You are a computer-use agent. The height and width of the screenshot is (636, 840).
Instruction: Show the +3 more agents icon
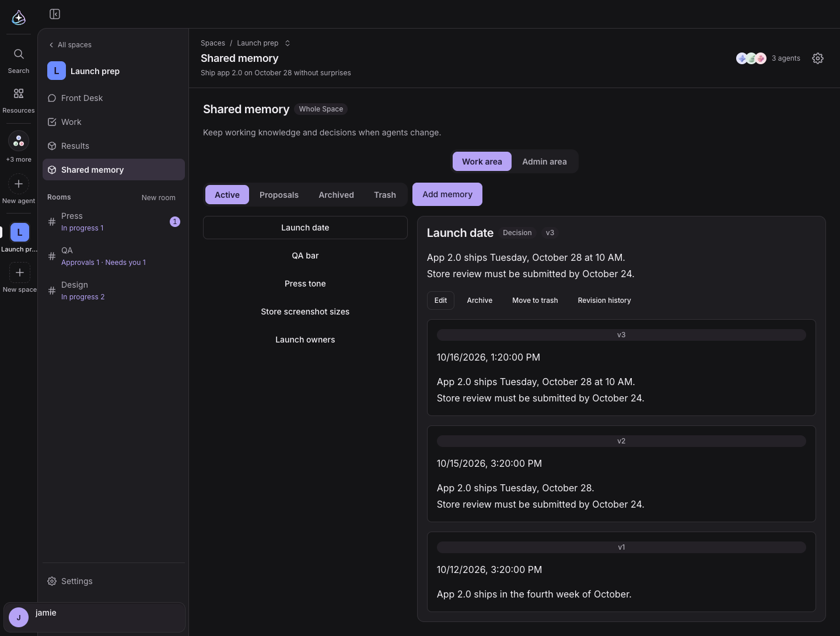tap(19, 141)
